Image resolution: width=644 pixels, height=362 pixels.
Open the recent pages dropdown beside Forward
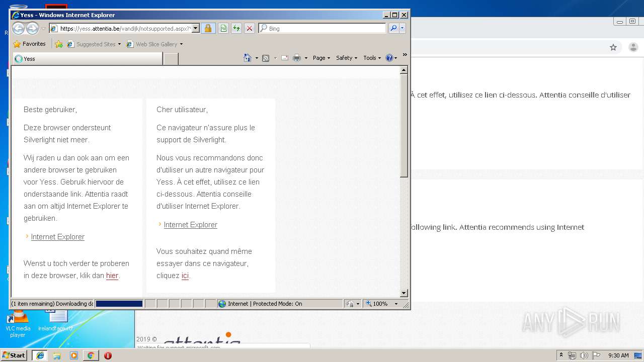tap(44, 29)
